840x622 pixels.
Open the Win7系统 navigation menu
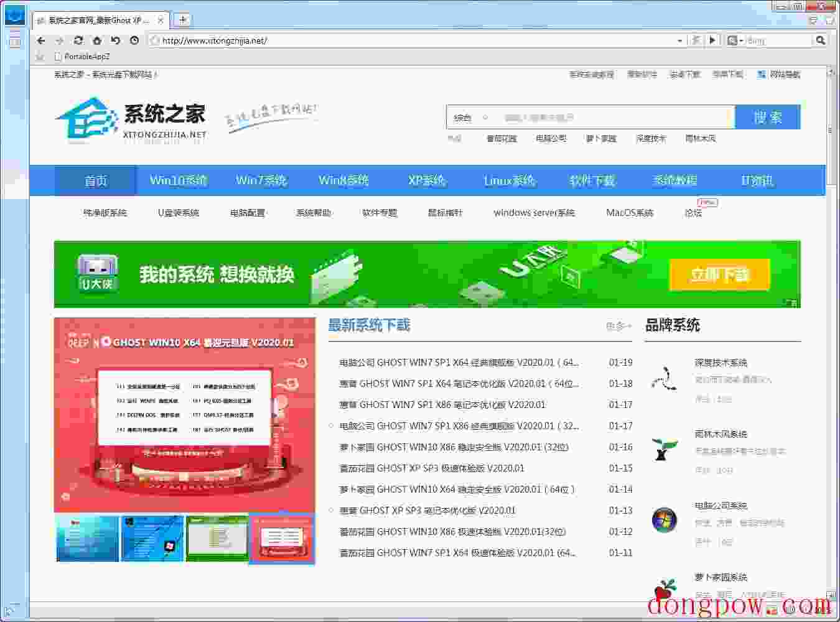[x=261, y=181]
